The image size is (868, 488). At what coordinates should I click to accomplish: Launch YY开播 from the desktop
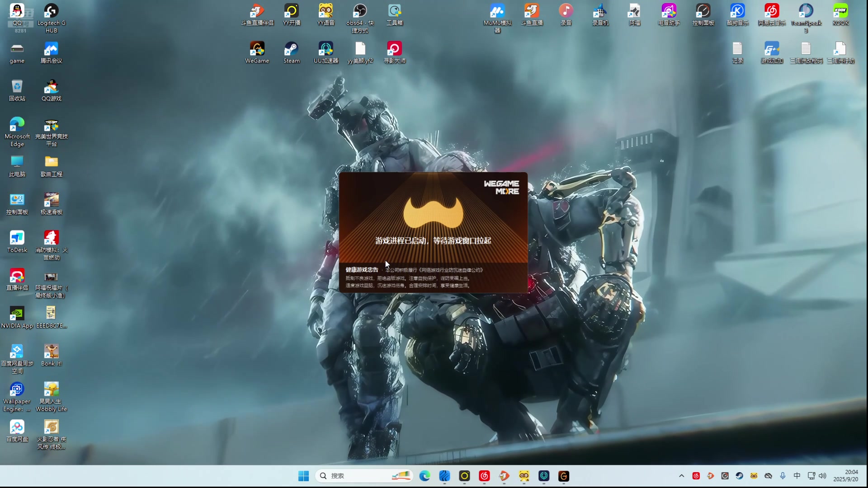pos(292,14)
